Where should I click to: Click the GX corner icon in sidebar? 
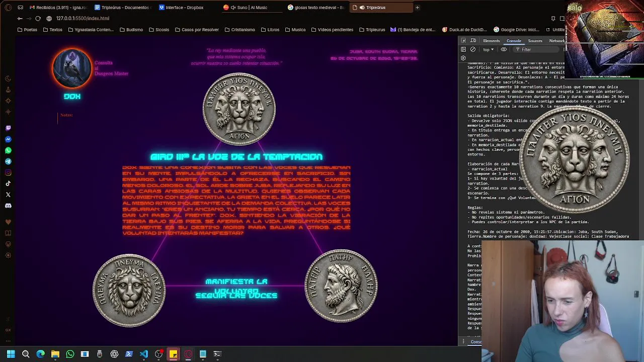click(x=8, y=330)
